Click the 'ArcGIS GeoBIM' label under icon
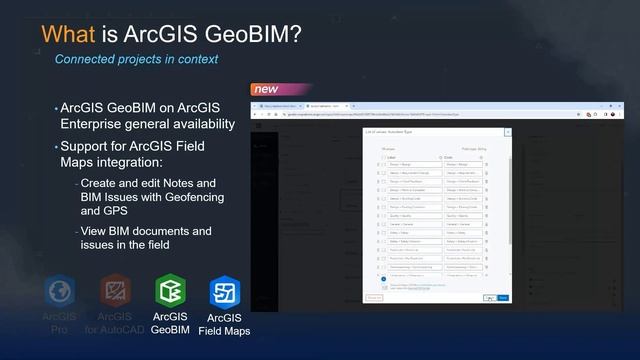640x360 pixels. [170, 323]
